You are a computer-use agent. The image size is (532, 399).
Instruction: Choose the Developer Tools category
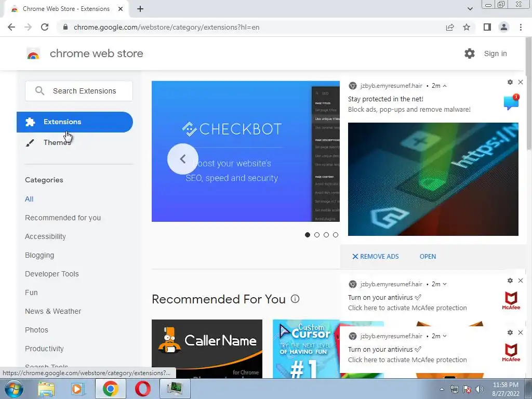point(51,274)
